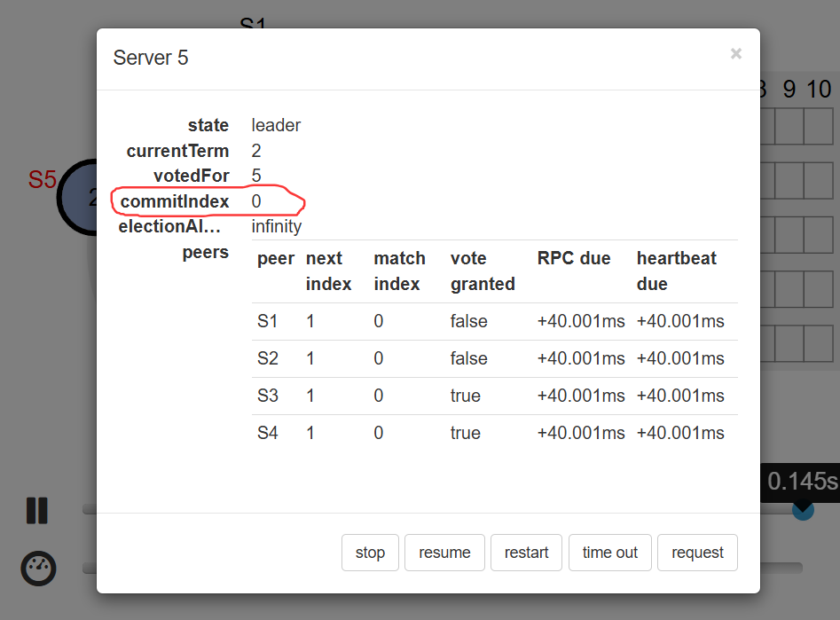Click the speedometer speed icon
Image resolution: width=840 pixels, height=620 pixels.
[38, 568]
